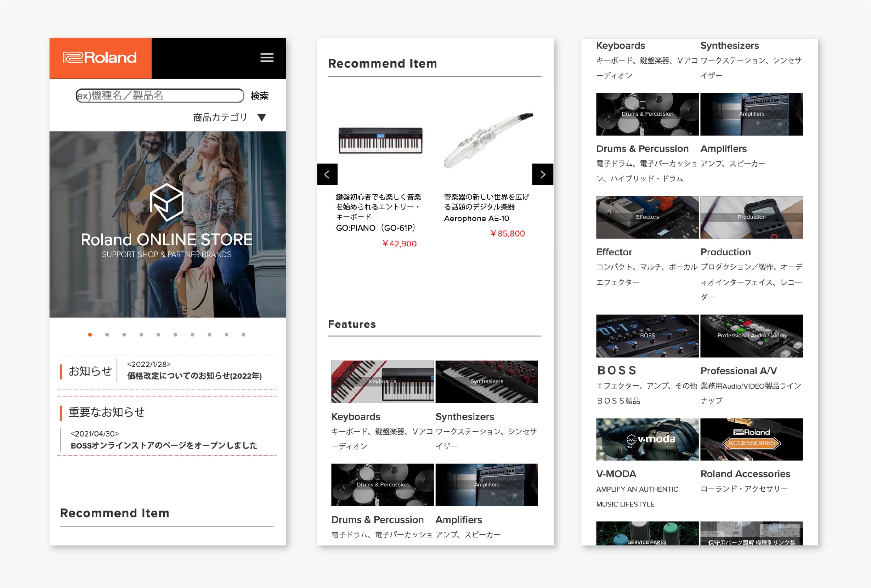871x588 pixels.
Task: Click the 検索 search button
Action: pos(259,96)
